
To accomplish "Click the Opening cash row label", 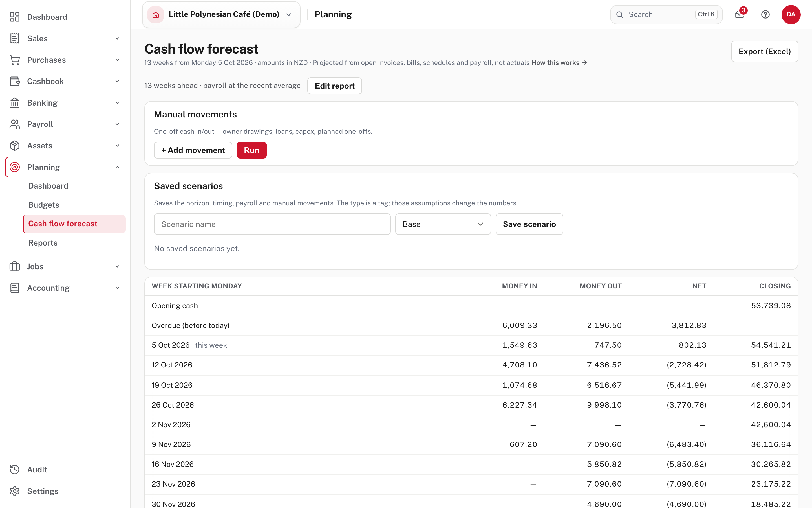I will (x=175, y=306).
